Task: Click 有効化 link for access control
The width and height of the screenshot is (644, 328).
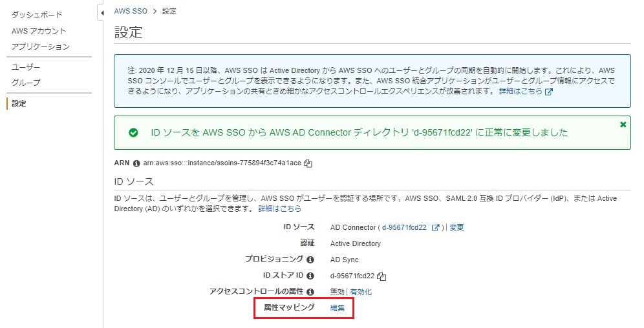Action: (361, 292)
